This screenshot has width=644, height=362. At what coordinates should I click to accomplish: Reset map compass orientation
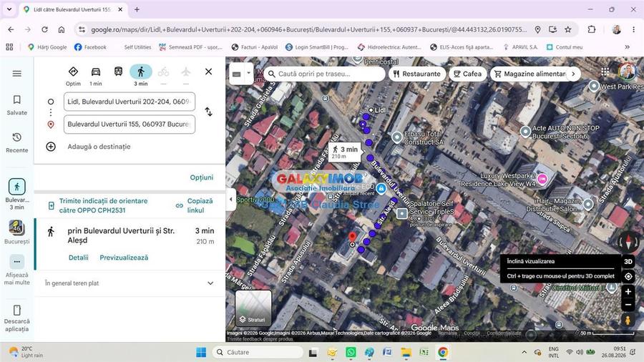(628, 242)
